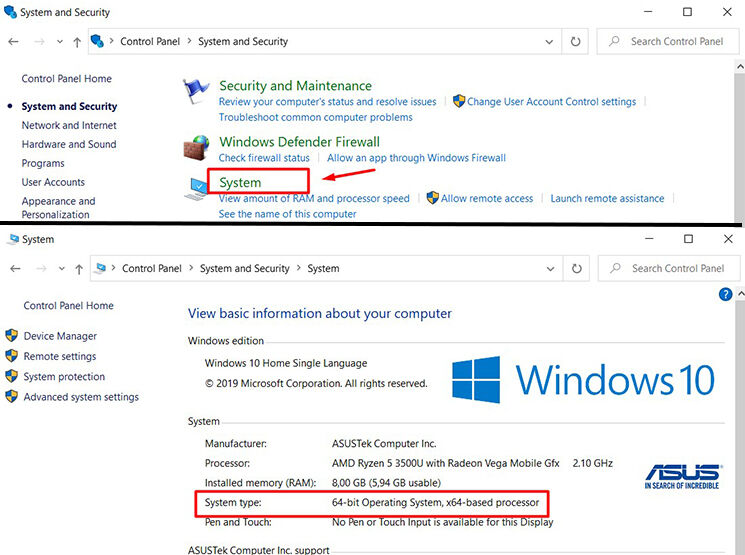Refresh the System and Security window
745x555 pixels.
click(575, 42)
